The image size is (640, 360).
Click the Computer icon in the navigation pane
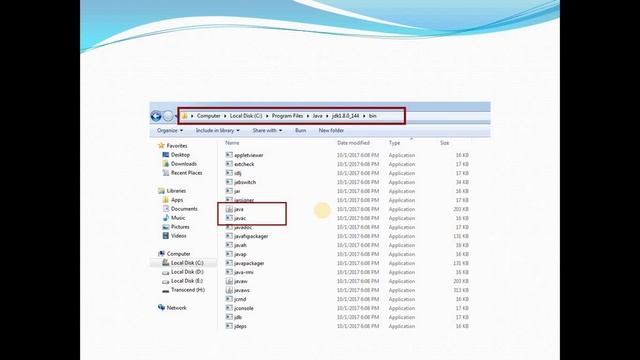pos(161,253)
